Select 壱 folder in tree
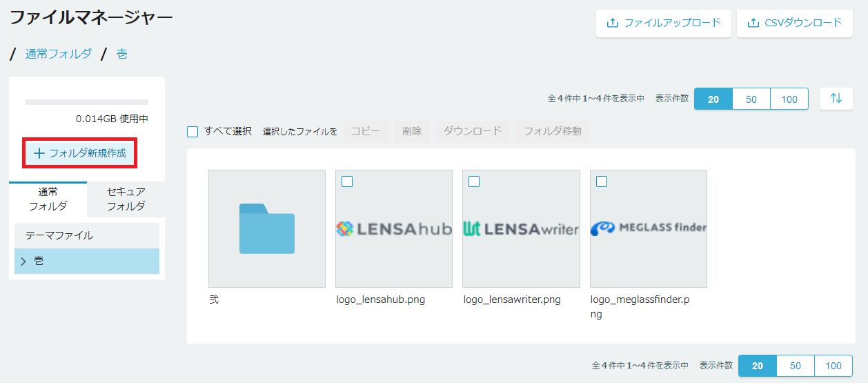Image resolution: width=868 pixels, height=383 pixels. point(87,262)
